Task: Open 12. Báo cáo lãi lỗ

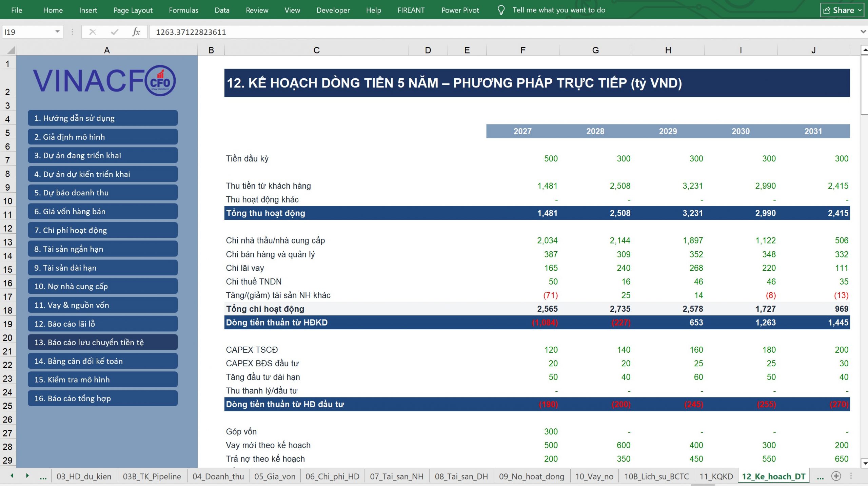Action: 103,324
